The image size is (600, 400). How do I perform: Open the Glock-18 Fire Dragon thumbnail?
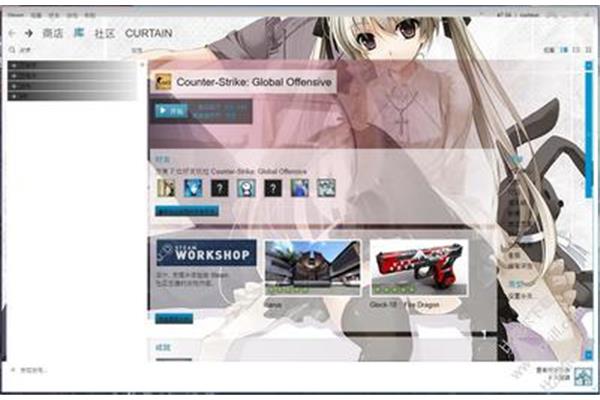(x=419, y=268)
